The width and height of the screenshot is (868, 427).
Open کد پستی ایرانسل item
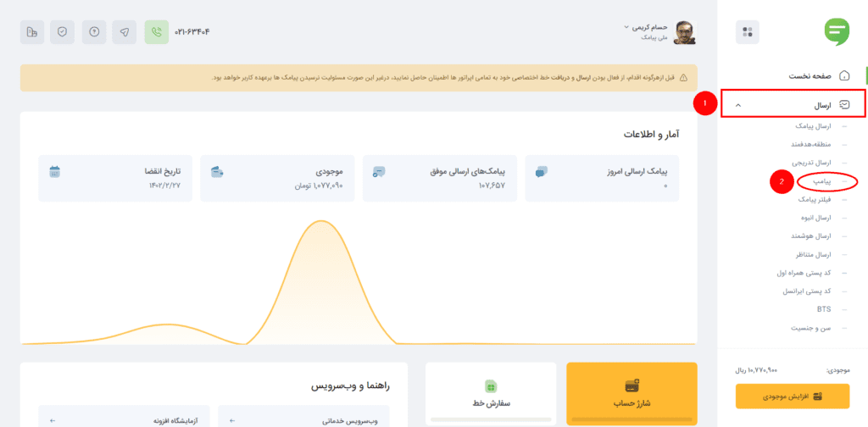coord(807,291)
